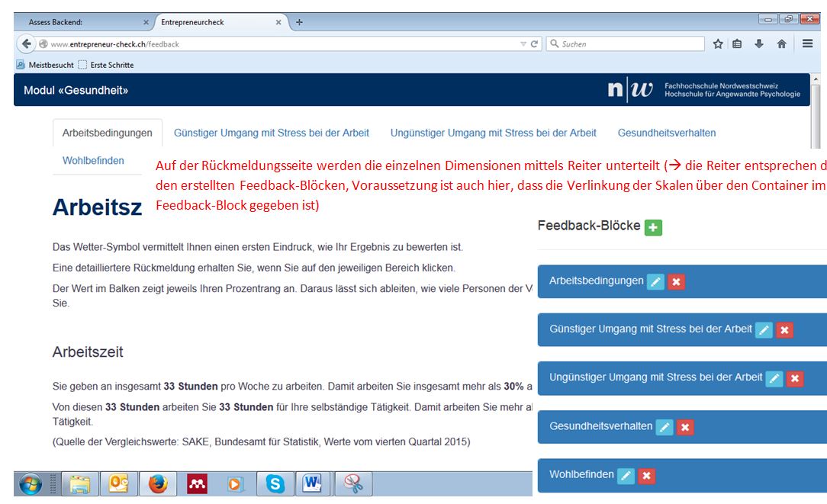Screen dimensions: 827x504
Task: Open the Windows Start menu
Action: [x=30, y=484]
